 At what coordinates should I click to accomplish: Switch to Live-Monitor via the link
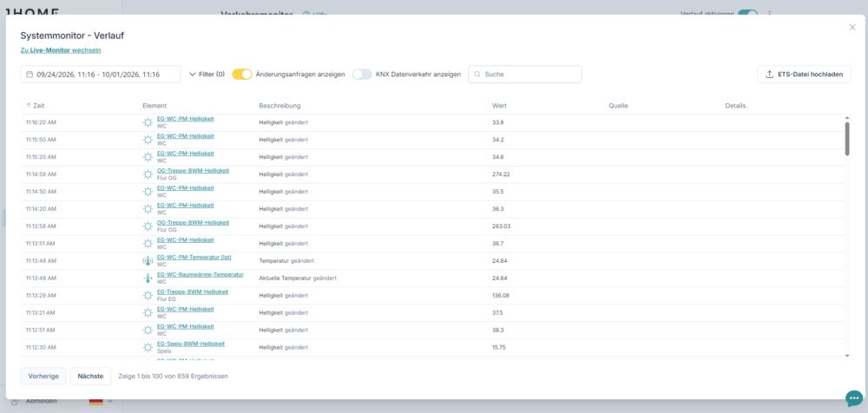[61, 49]
